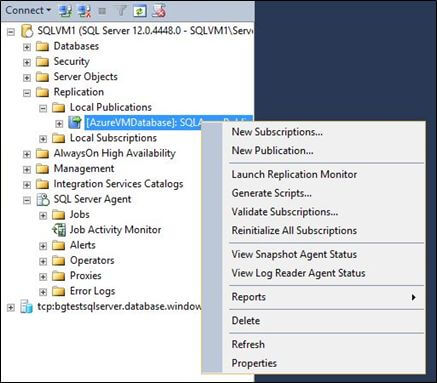Click the Connect Object Explorer toolbar icon
Viewport: 437px width, 383px height.
pyautogui.click(x=66, y=11)
